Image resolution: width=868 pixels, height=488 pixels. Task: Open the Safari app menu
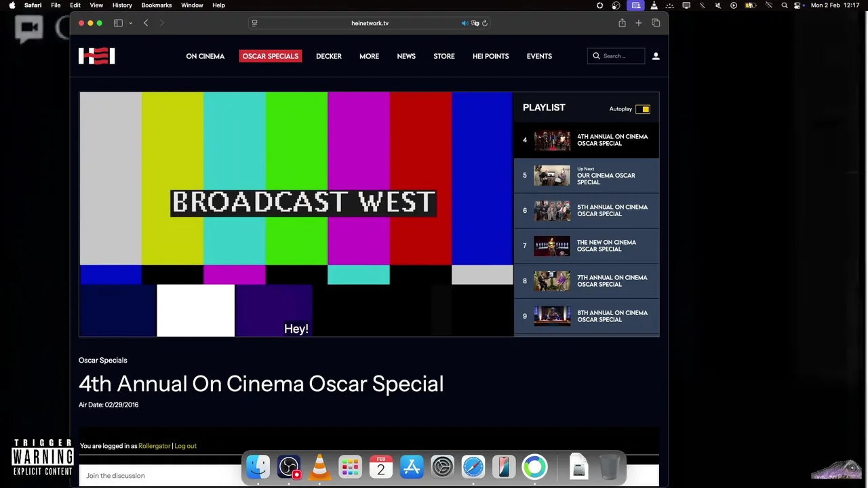33,5
